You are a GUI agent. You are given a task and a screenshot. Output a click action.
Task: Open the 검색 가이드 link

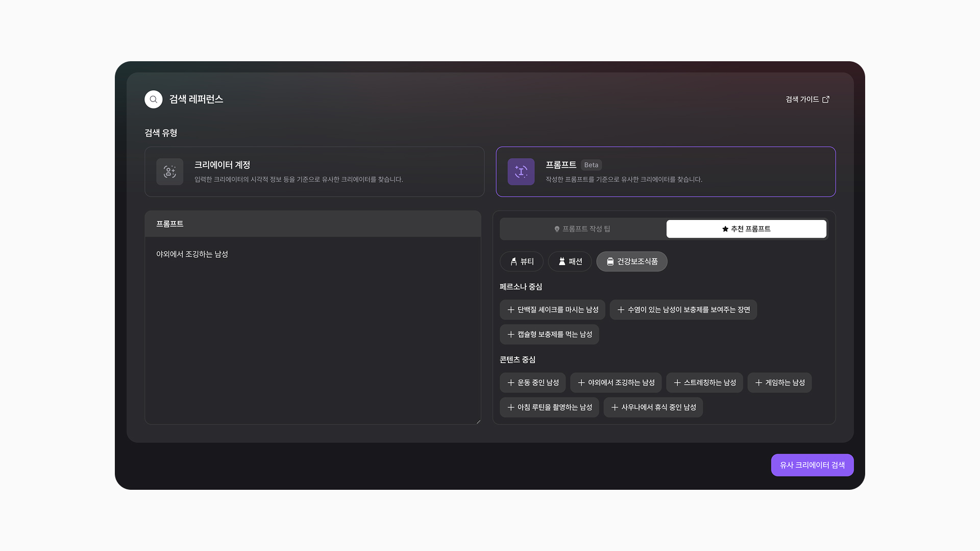802,99
